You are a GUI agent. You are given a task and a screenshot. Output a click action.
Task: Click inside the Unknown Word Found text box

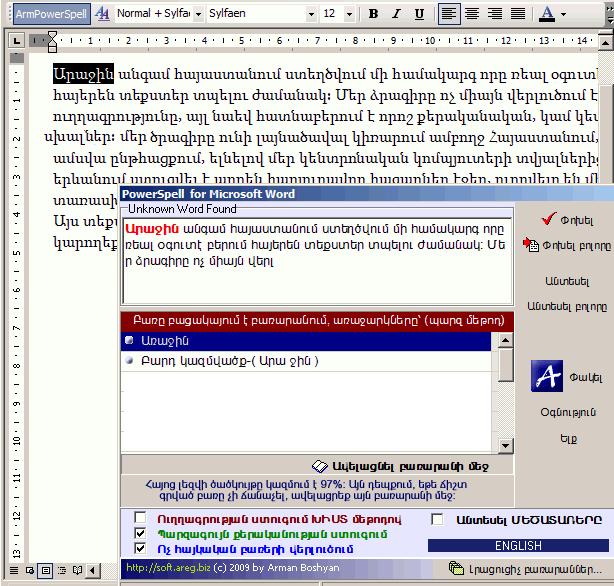[318, 261]
